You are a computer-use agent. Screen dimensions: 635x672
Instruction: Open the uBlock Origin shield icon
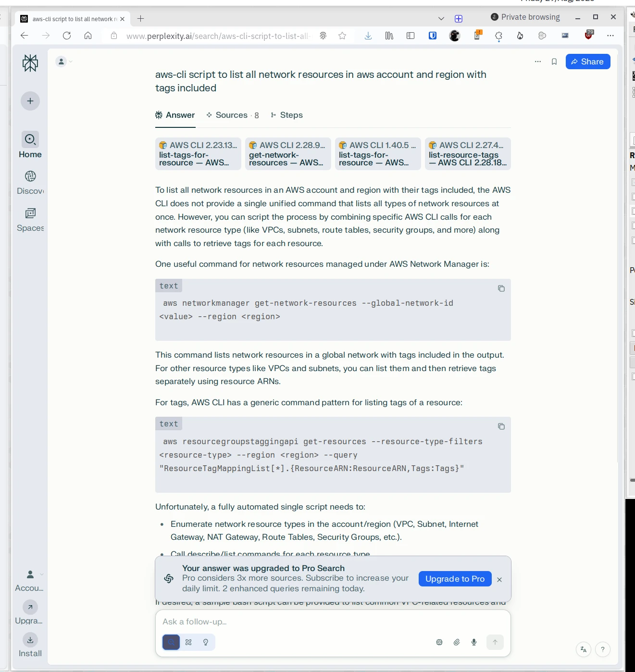589,35
